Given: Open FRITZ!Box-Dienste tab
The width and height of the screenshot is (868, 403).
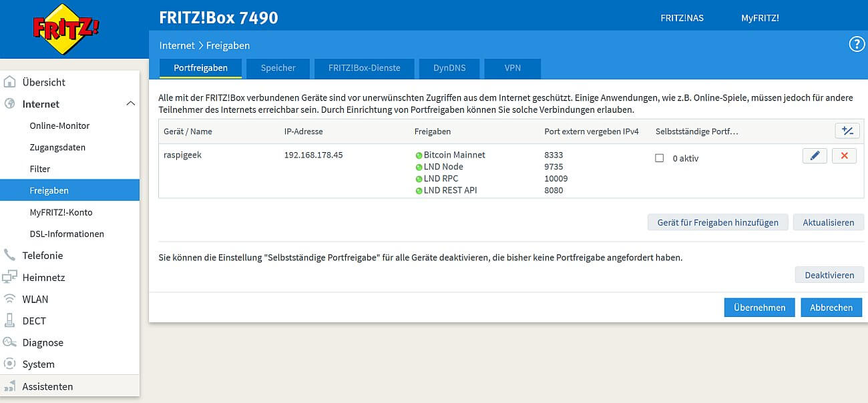Looking at the screenshot, I should pyautogui.click(x=365, y=68).
